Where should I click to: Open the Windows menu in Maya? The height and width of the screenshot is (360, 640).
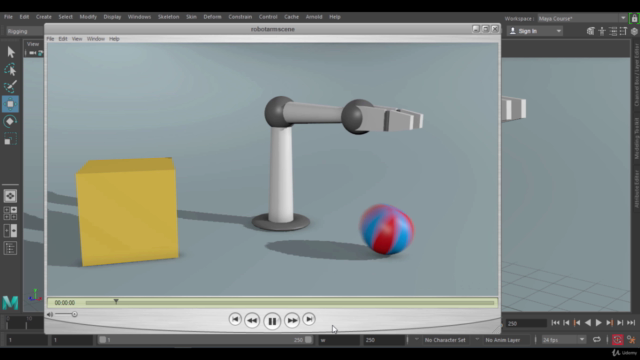(x=139, y=17)
